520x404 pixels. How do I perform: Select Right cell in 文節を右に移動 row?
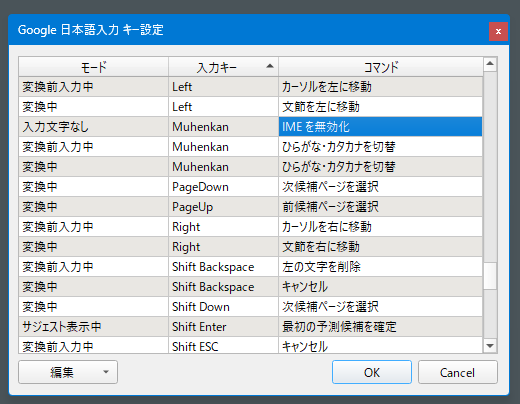[223, 247]
